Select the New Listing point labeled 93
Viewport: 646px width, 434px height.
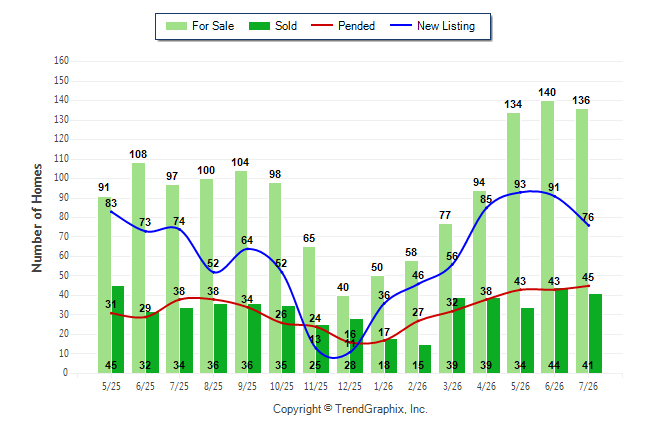pyautogui.click(x=520, y=192)
